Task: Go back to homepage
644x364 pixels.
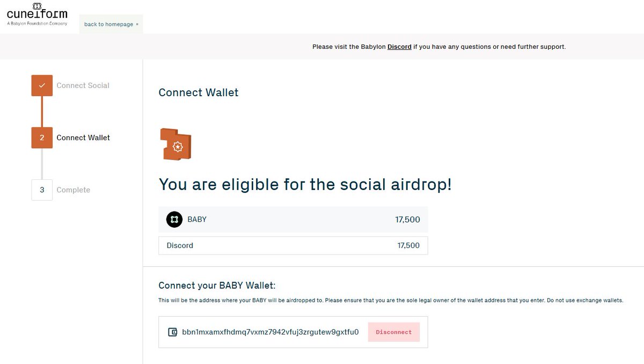Action: [108, 24]
